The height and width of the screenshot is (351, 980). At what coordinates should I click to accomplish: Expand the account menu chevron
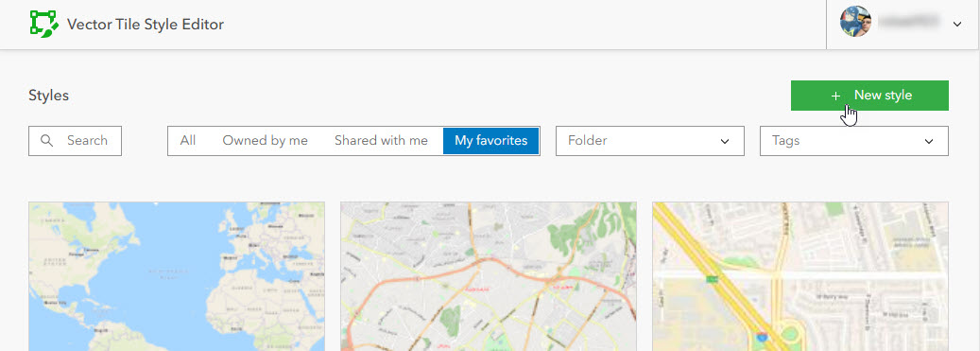pos(957,25)
